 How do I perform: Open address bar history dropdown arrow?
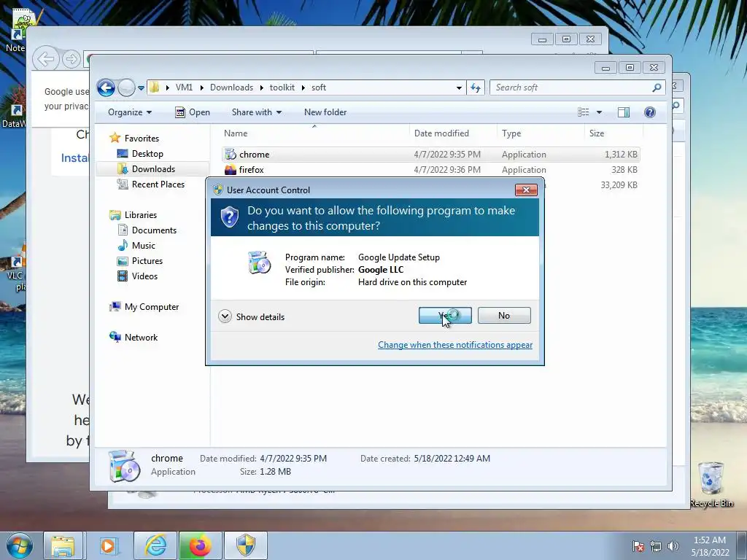pyautogui.click(x=459, y=87)
